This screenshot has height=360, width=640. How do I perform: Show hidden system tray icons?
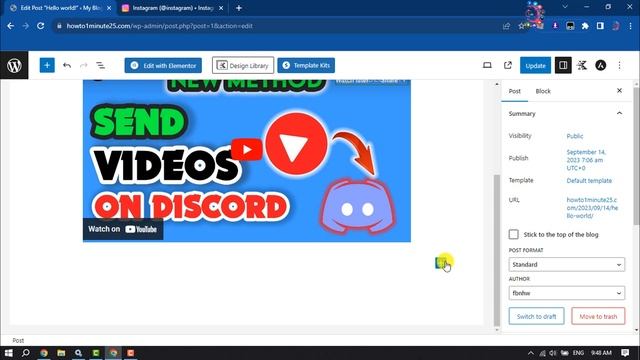click(531, 353)
